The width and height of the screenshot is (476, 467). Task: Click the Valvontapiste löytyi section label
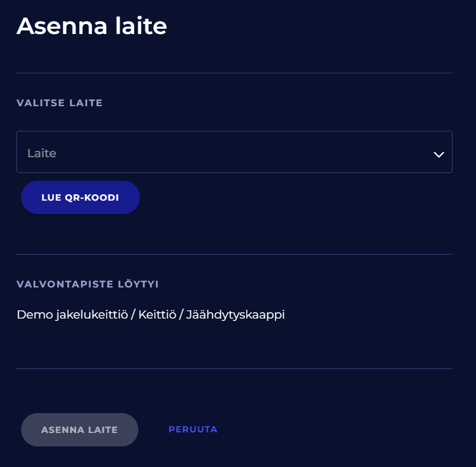pos(87,285)
